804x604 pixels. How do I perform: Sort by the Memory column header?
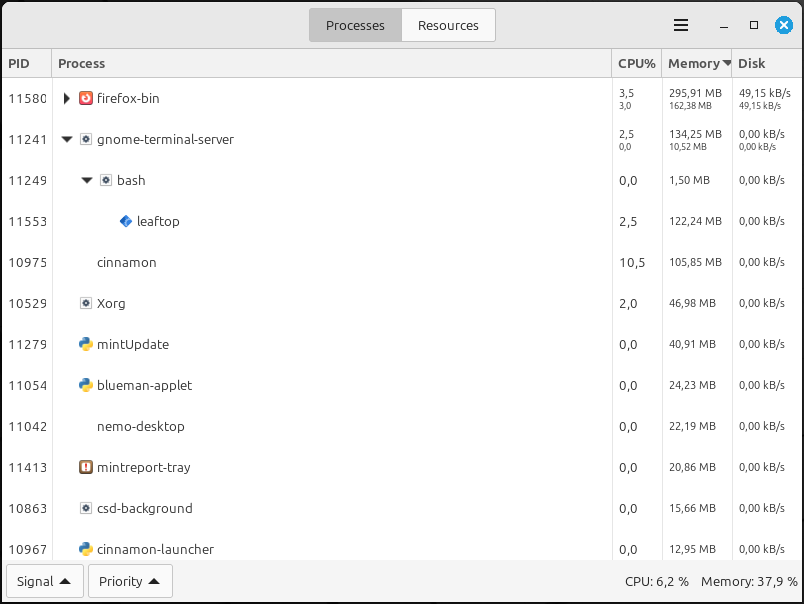[x=698, y=63]
